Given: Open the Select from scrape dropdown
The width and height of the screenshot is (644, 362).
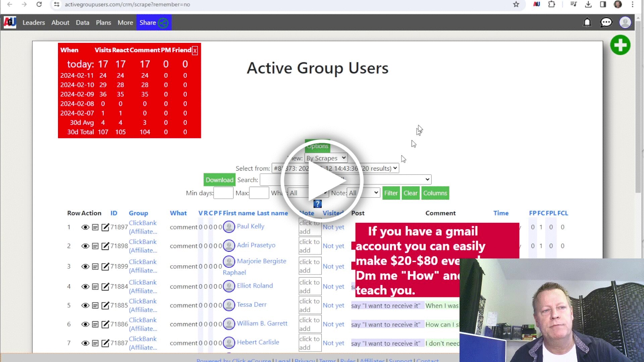Looking at the screenshot, I should tap(335, 168).
